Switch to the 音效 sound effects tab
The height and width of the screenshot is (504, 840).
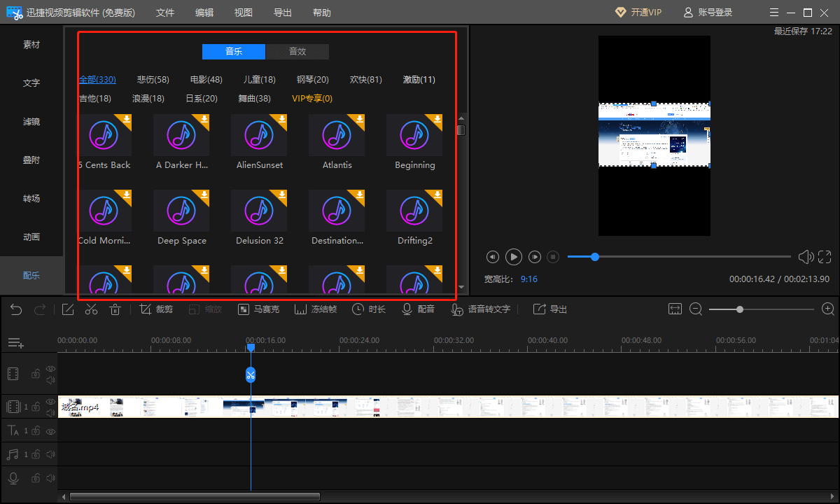(297, 52)
